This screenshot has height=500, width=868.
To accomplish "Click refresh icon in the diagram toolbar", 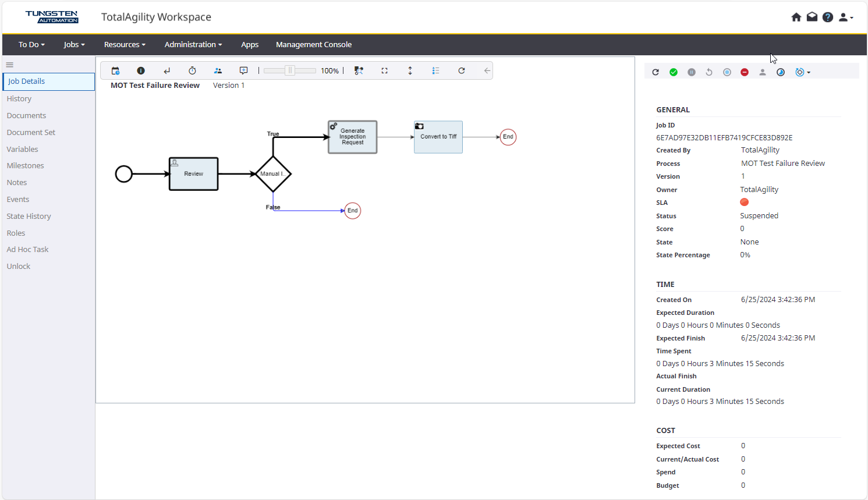I will tap(462, 71).
